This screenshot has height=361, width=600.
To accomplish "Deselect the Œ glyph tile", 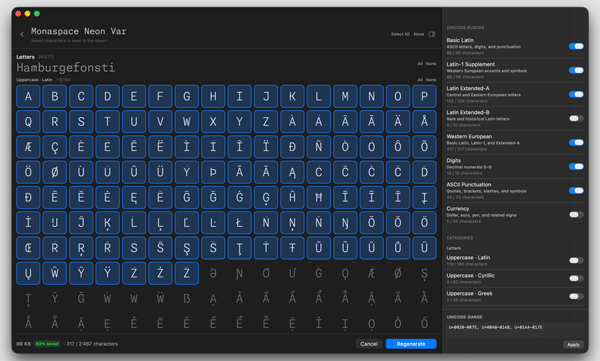I will [28, 248].
